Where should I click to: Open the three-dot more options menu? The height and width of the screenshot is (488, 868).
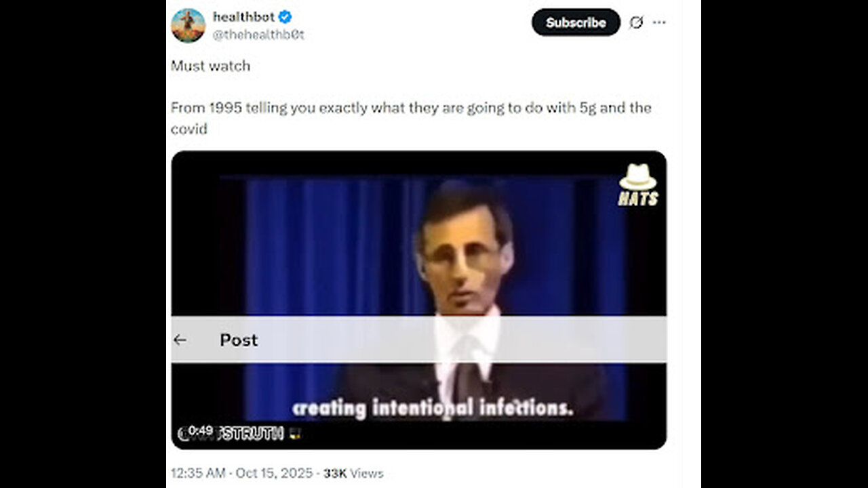pyautogui.click(x=659, y=22)
